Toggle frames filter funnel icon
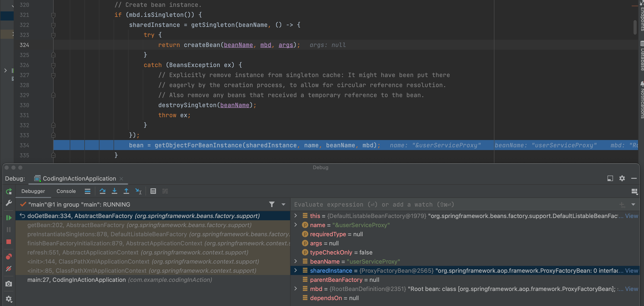The height and width of the screenshot is (306, 644). point(272,205)
